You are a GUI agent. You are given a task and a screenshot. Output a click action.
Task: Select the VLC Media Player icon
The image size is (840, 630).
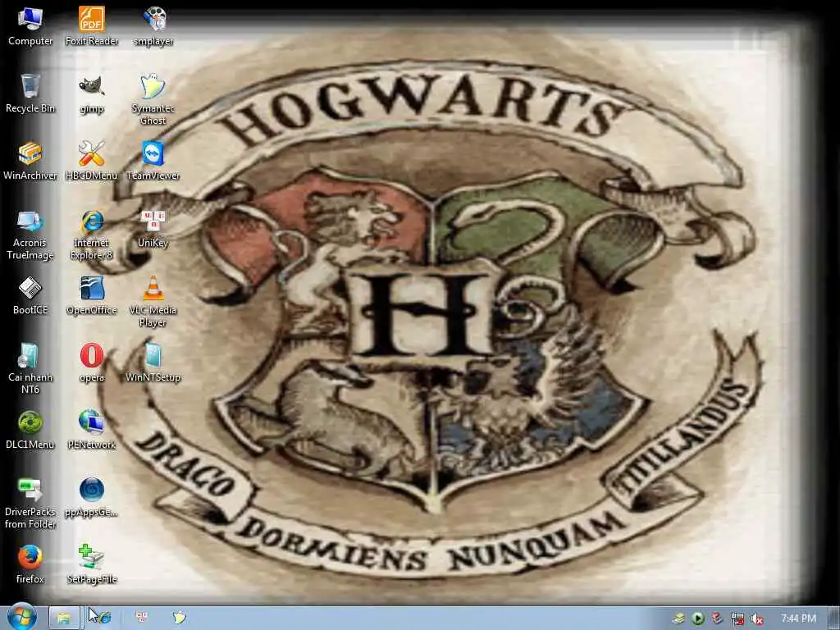[x=153, y=302]
